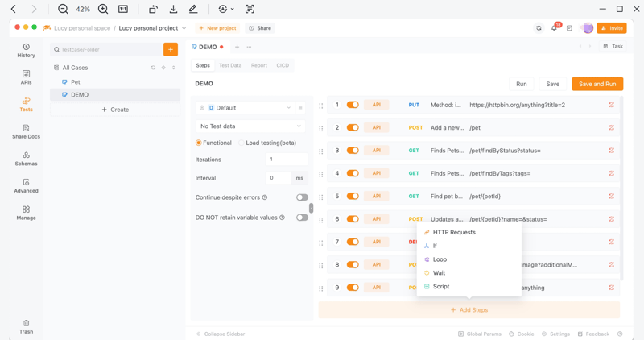Open the History panel in the sidebar
The width and height of the screenshot is (644, 340).
(x=26, y=50)
